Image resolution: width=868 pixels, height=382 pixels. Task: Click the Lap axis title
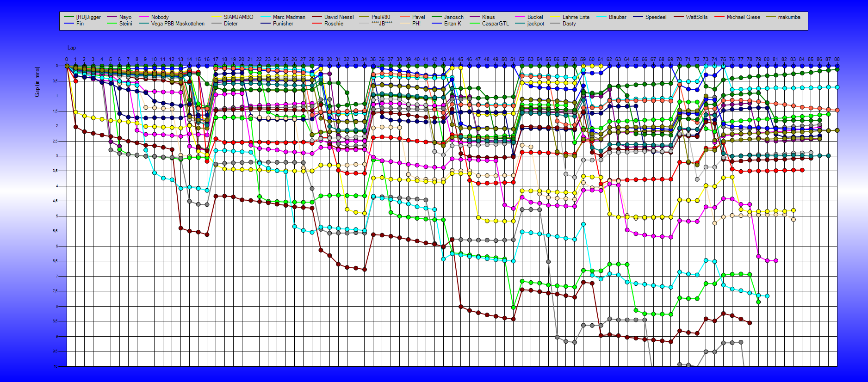tap(72, 48)
